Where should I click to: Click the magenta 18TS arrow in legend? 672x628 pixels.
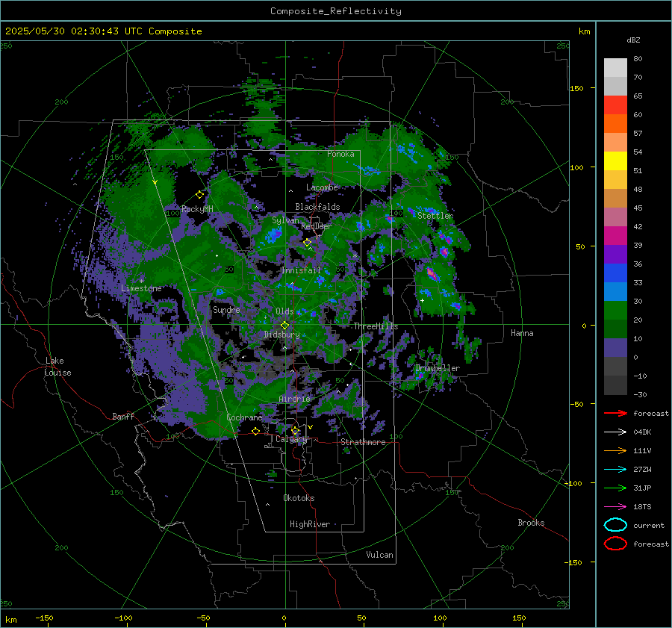[x=615, y=507]
